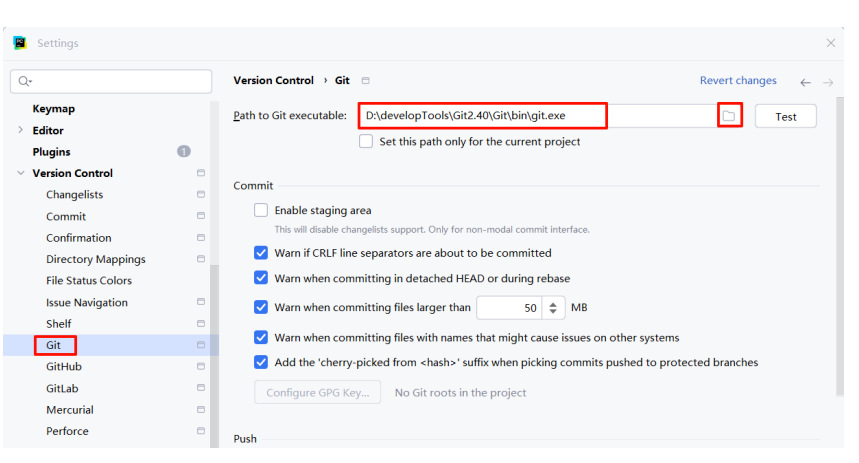Click the folder browse icon for Git path
The image size is (859, 463).
pyautogui.click(x=729, y=116)
